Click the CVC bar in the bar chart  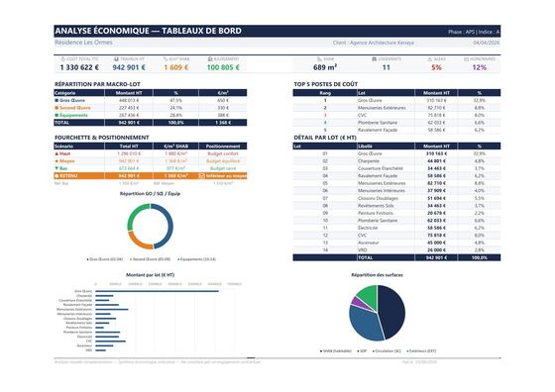pyautogui.click(x=110, y=342)
